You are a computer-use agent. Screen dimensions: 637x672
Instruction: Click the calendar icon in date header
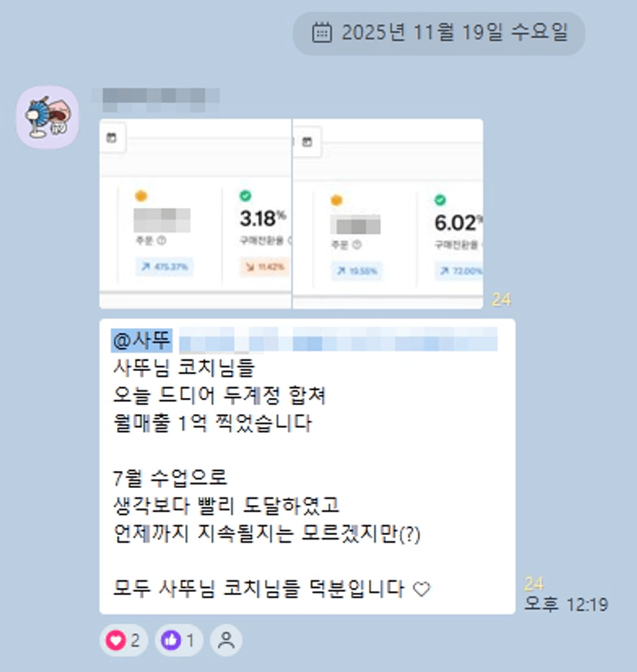click(322, 33)
